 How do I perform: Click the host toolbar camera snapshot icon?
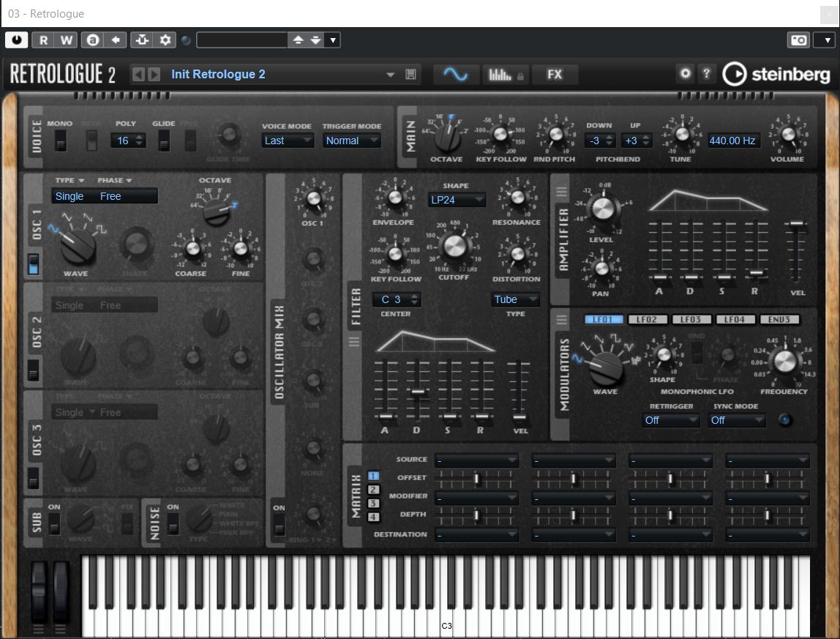coord(798,40)
